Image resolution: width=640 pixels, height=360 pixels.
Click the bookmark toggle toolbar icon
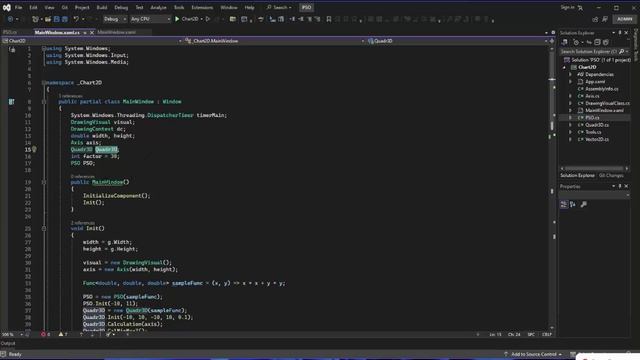[329, 19]
